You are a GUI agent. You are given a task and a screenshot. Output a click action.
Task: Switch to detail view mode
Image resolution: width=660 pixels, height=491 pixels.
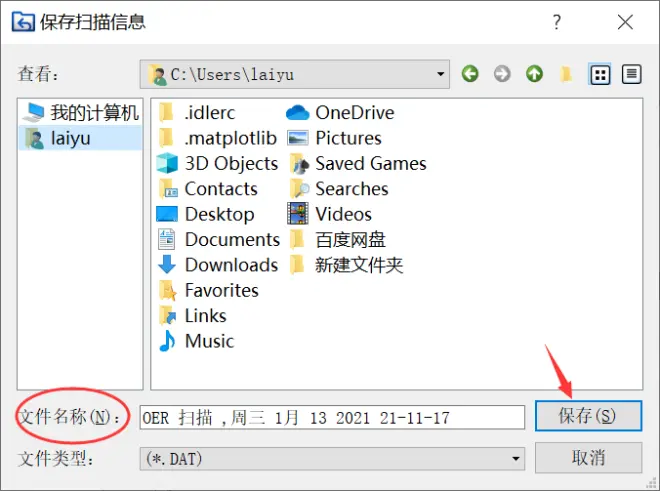(631, 75)
